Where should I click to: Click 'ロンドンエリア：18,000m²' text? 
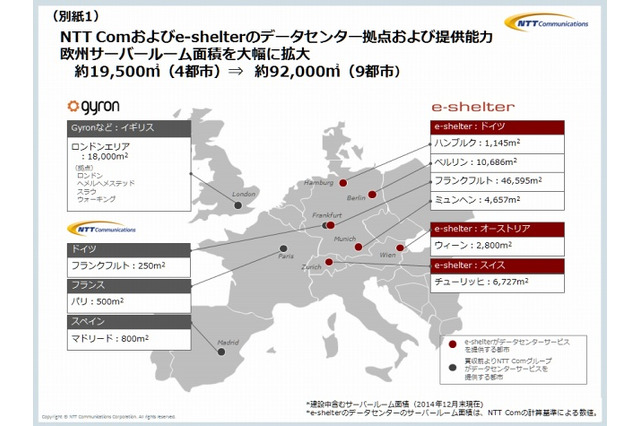click(100, 151)
